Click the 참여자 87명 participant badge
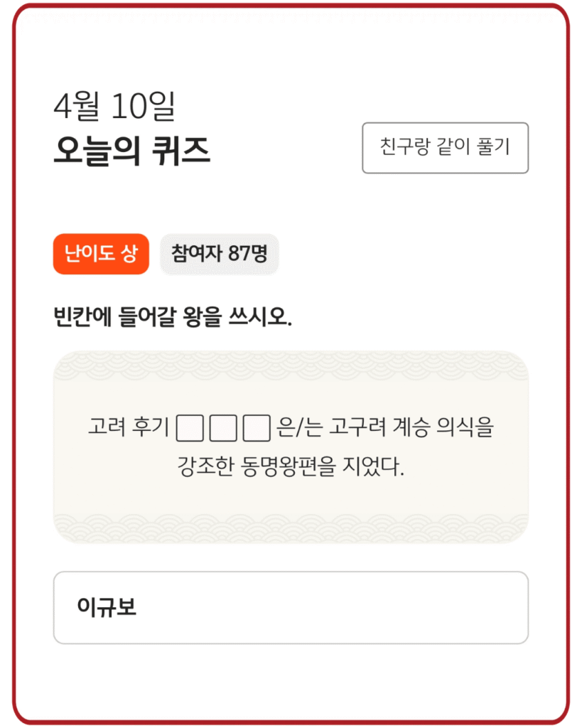Screen dimensions: 582x728 (219, 254)
